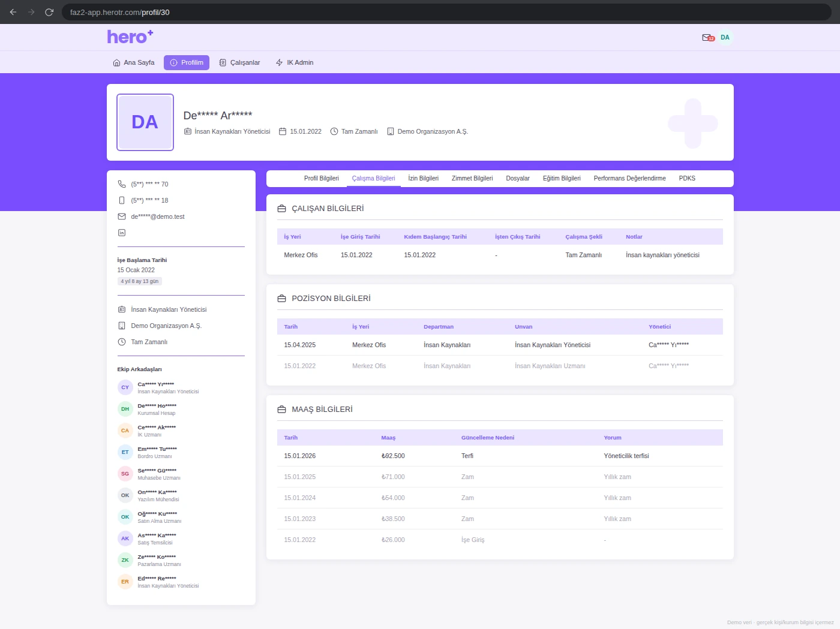Click the CY teammate avatar
This screenshot has height=629, width=840.
125,387
